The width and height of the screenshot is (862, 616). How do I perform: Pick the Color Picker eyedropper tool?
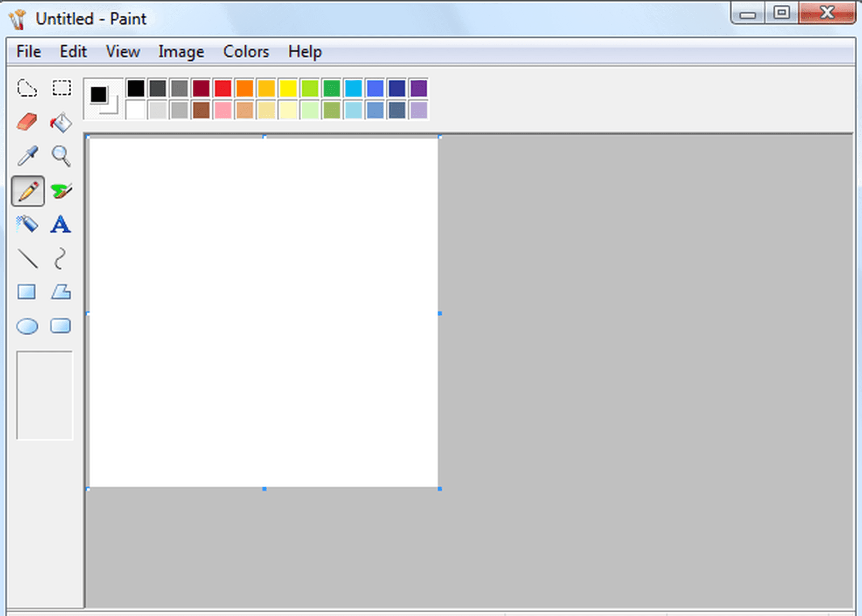click(27, 156)
